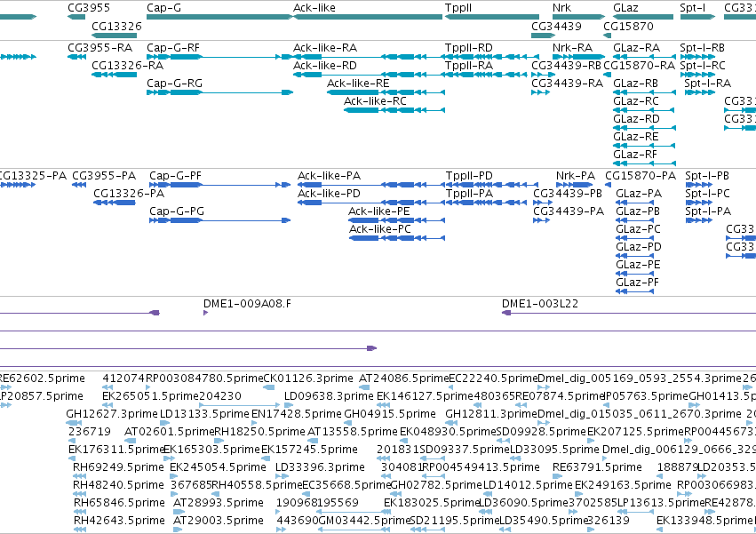Select transcript Spt-I-RB
The width and height of the screenshot is (756, 534).
pyautogui.click(x=697, y=57)
